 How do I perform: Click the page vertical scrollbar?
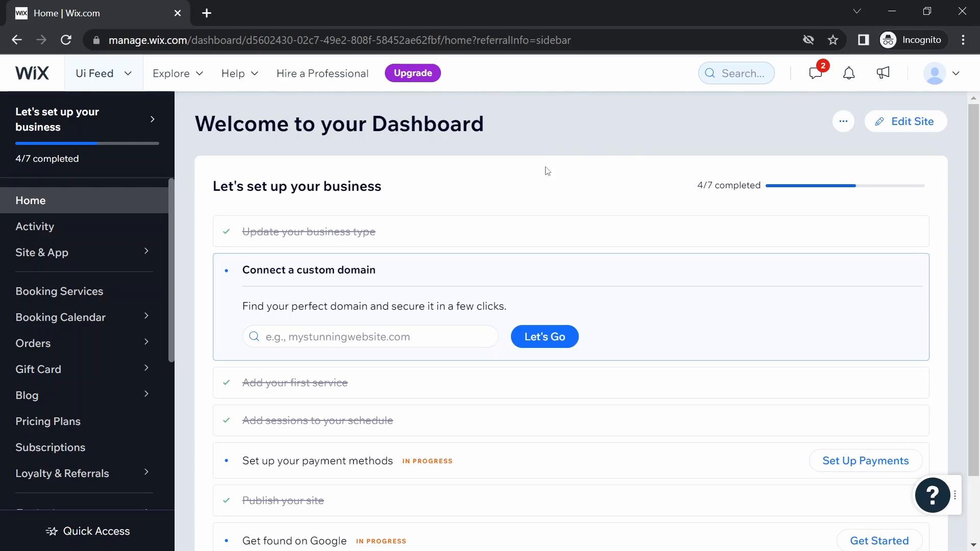pyautogui.click(x=973, y=289)
